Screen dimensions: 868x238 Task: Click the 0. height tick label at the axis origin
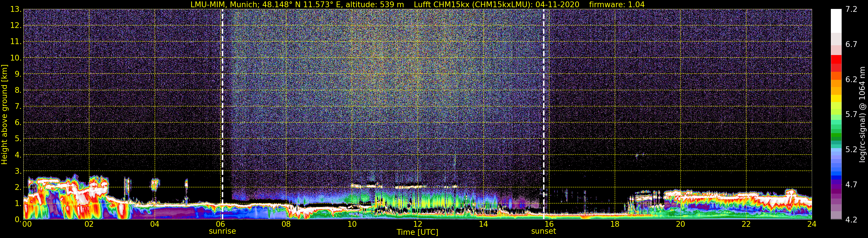(18, 219)
